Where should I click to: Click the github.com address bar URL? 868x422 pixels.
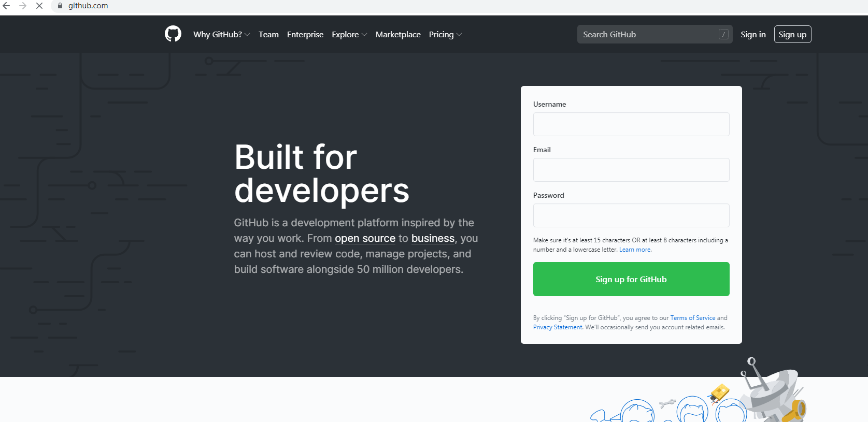tap(88, 6)
